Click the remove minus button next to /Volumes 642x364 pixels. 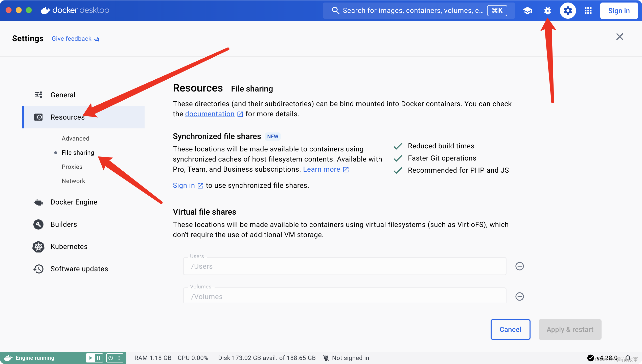pos(520,296)
